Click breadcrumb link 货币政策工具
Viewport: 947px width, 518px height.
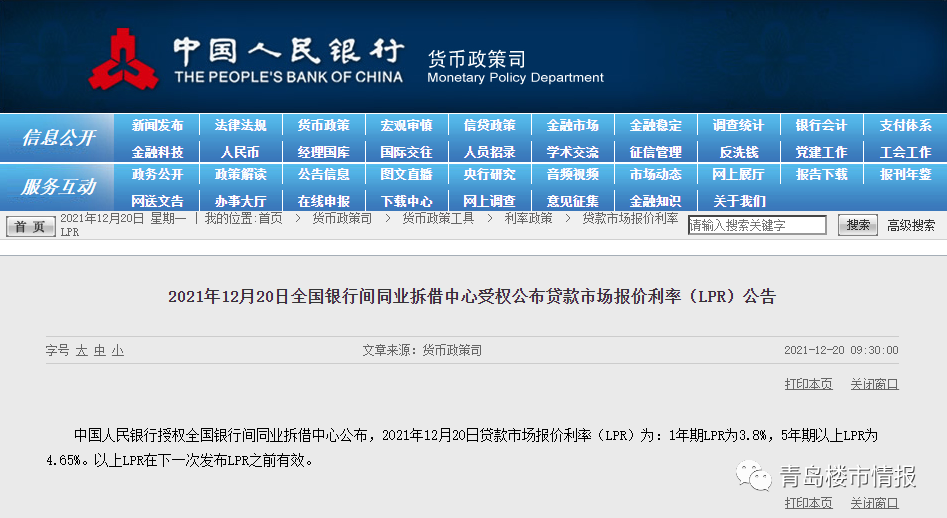point(438,219)
